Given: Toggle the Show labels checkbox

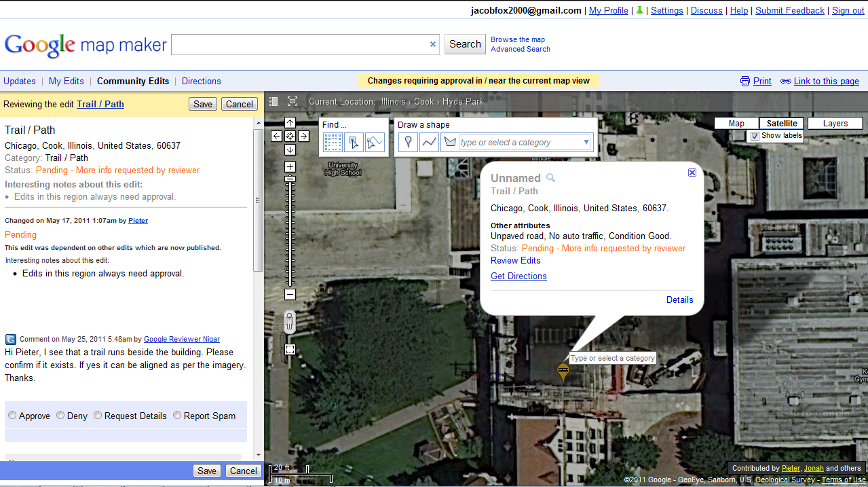Looking at the screenshot, I should pos(755,136).
